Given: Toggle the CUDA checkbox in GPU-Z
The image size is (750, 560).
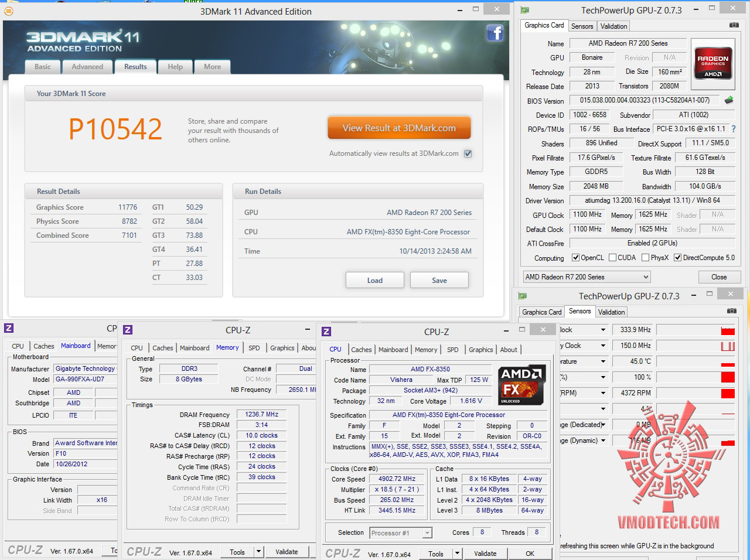Looking at the screenshot, I should pos(612,258).
